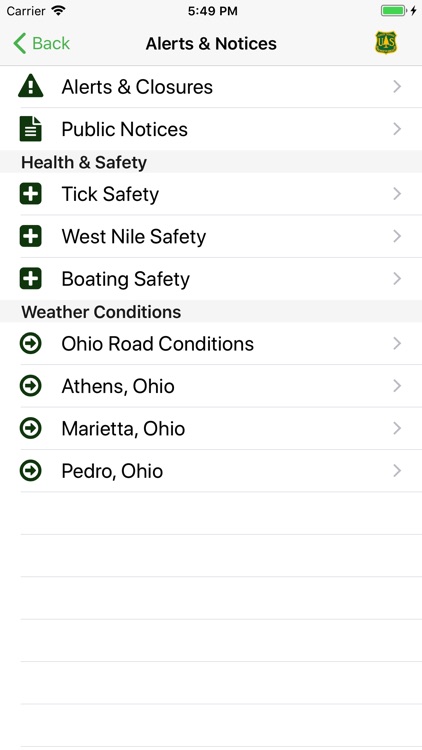422x750 pixels.
Task: Open Alerts & Closures
Action: coord(211,87)
